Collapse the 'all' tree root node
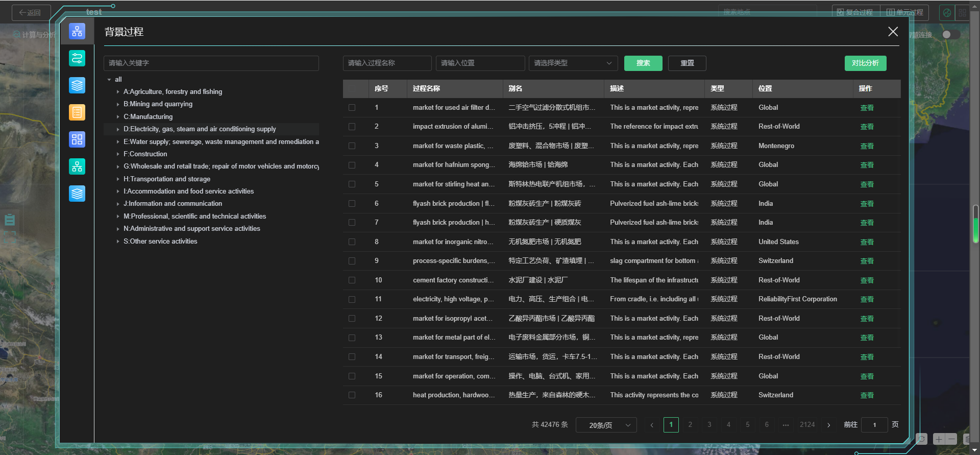The width and height of the screenshot is (980, 455). pyautogui.click(x=109, y=80)
